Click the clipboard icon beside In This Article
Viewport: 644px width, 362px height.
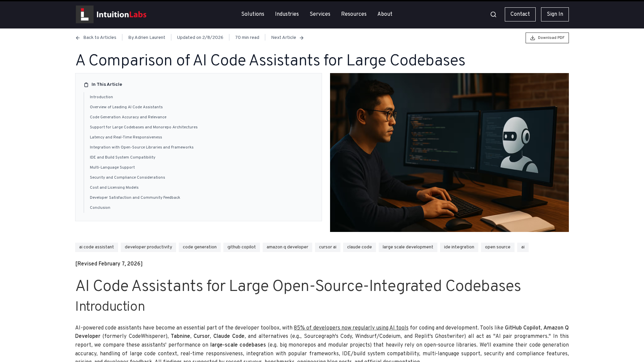86,85
